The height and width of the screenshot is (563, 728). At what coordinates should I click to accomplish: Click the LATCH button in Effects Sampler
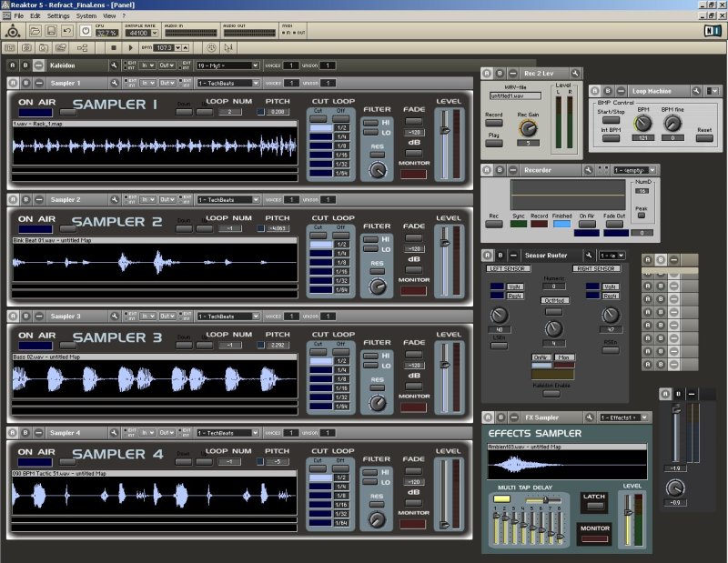coord(594,506)
